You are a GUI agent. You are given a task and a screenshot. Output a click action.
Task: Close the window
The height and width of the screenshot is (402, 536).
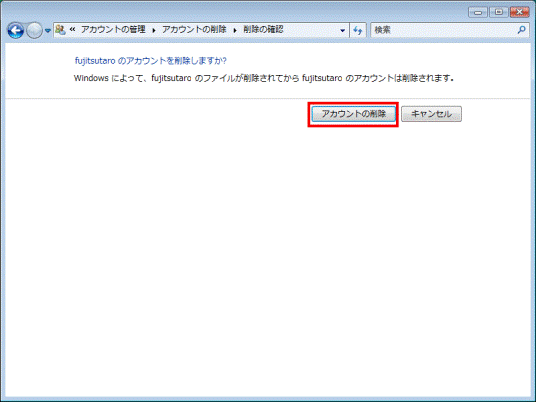coord(520,12)
